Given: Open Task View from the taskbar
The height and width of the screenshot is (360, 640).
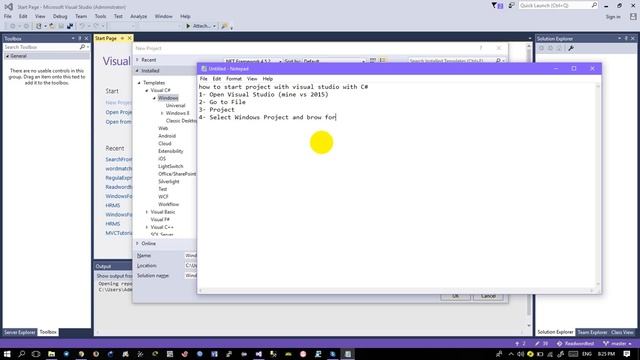Looking at the screenshot, I should pos(36,354).
